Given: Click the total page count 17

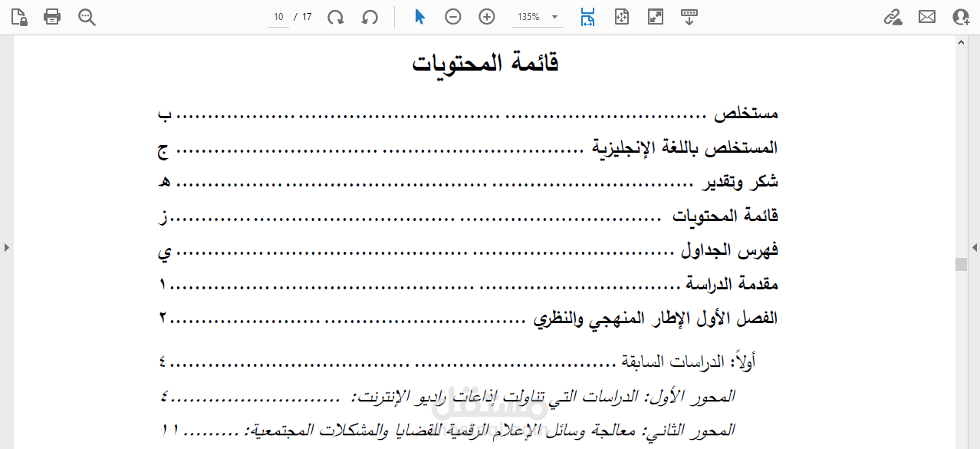Looking at the screenshot, I should [307, 17].
